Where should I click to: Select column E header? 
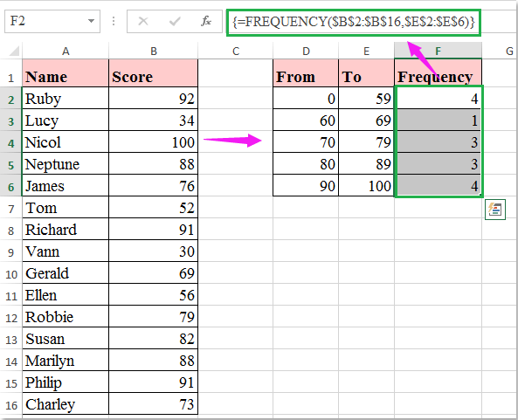click(366, 52)
